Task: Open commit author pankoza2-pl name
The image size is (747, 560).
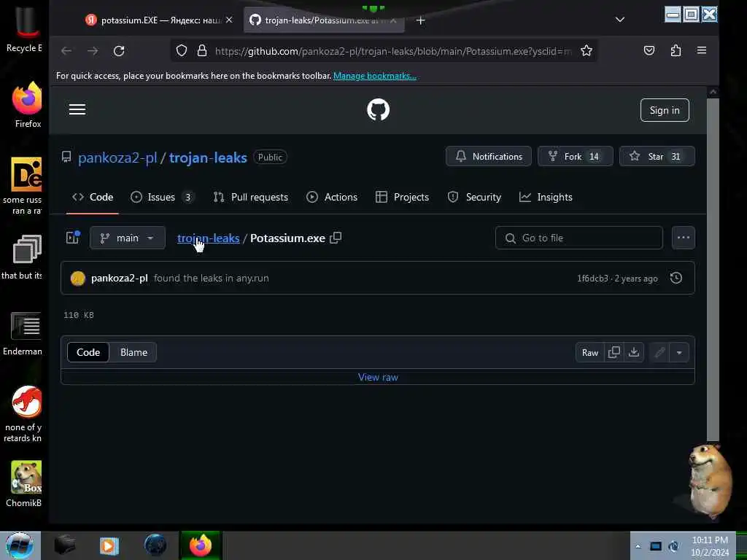Action: coord(120,278)
